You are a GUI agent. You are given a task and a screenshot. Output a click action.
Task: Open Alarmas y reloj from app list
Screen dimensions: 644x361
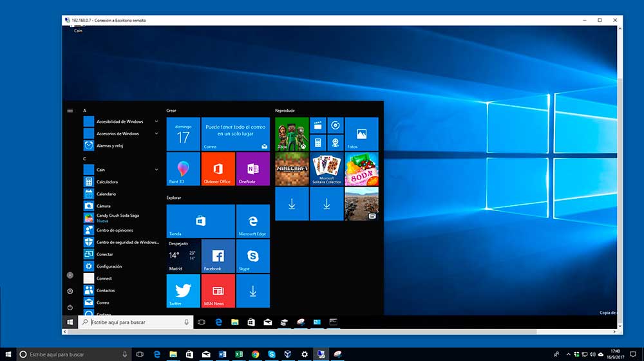click(x=122, y=145)
